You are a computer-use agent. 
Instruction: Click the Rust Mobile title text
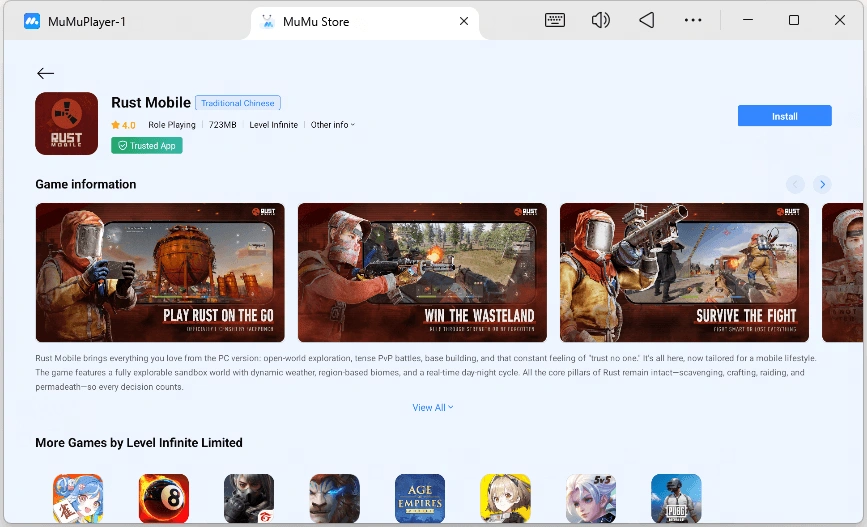151,103
